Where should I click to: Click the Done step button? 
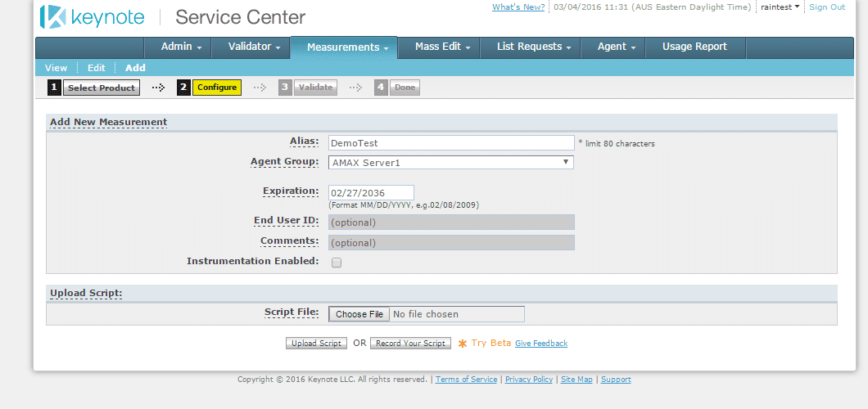click(x=405, y=88)
